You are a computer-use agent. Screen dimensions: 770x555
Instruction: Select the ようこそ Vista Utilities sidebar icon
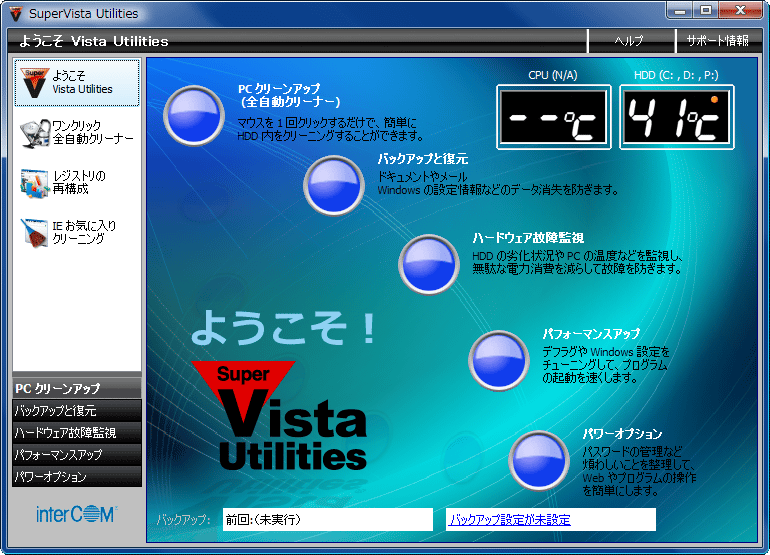tap(35, 83)
